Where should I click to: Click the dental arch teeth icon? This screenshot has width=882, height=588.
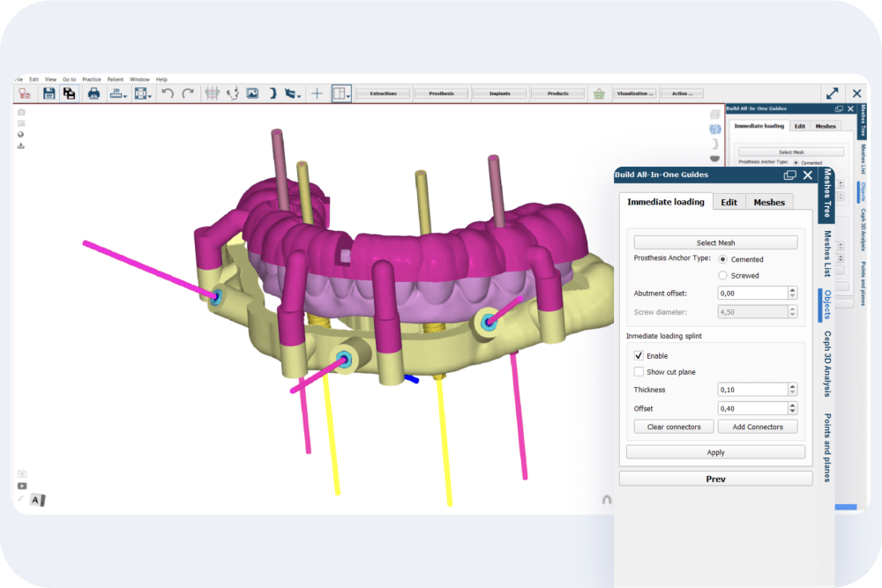(212, 93)
